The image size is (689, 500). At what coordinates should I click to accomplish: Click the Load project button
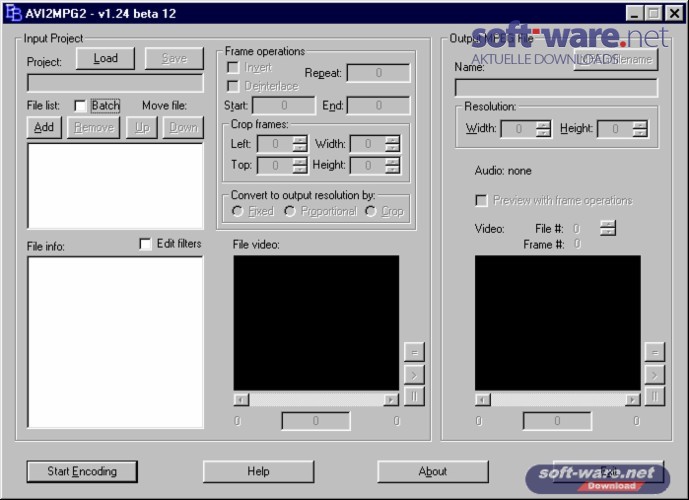click(x=105, y=58)
